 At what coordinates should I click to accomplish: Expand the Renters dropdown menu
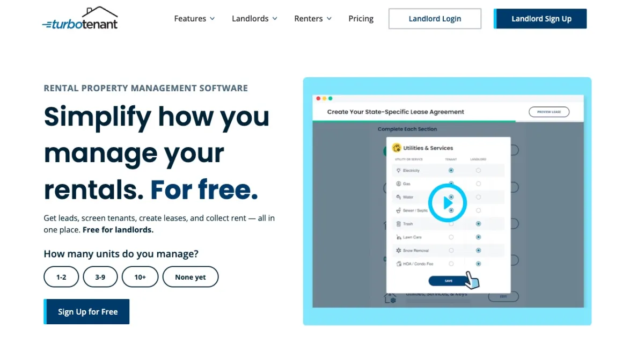point(313,19)
